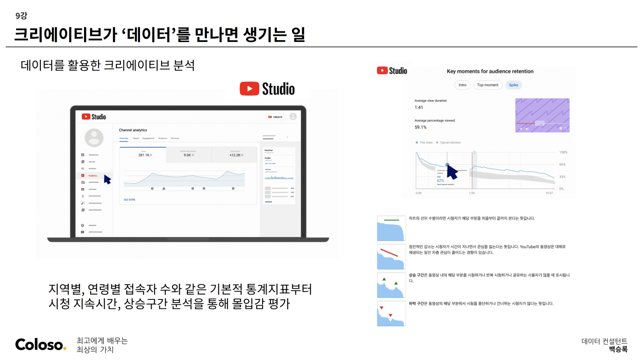
Task: Play the purple preview video
Action: coord(521,129)
